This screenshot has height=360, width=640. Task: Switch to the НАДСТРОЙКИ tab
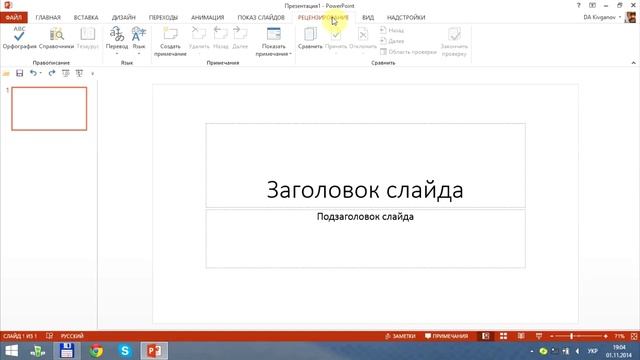[406, 18]
